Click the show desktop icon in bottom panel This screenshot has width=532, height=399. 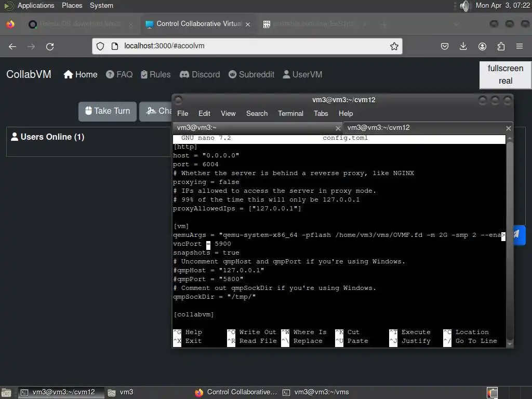pyautogui.click(x=6, y=393)
